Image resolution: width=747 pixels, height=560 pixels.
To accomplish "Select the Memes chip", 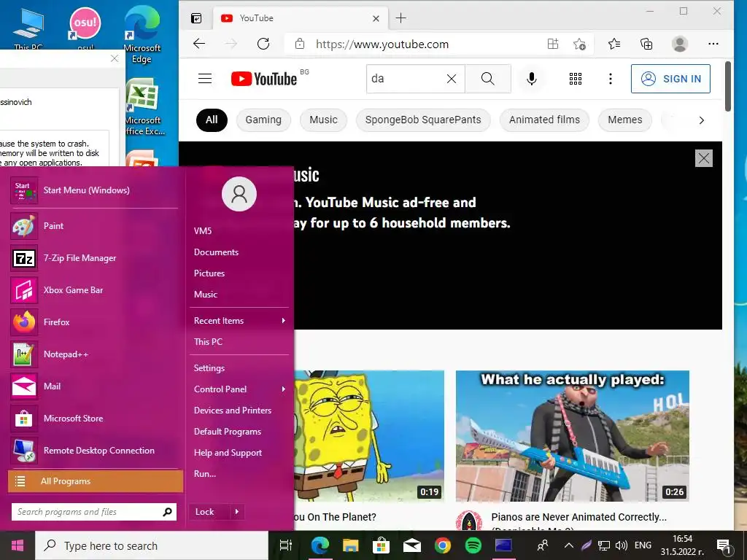I will tap(625, 120).
